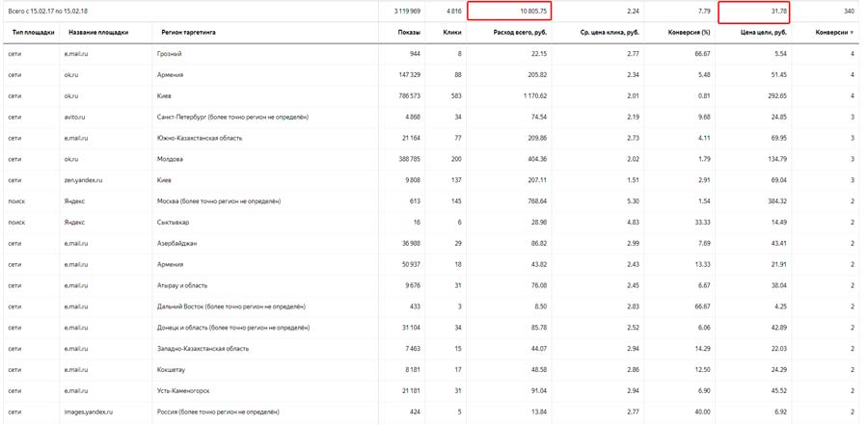Click the Клики column header
This screenshot has height=425, width=868.
pyautogui.click(x=440, y=33)
